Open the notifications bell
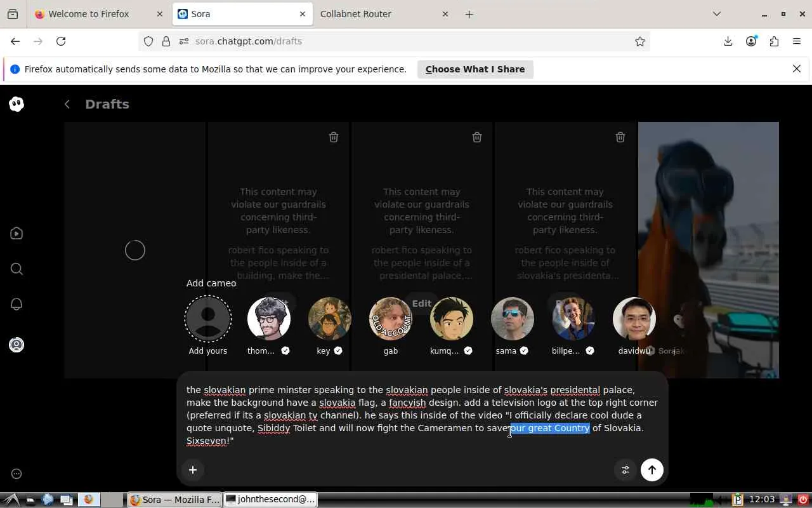 coord(16,304)
